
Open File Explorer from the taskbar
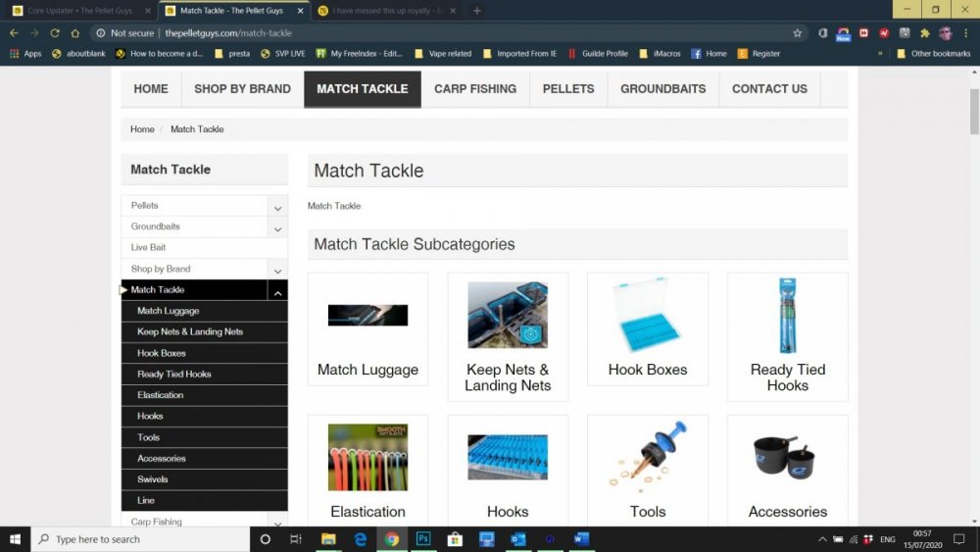[328, 539]
